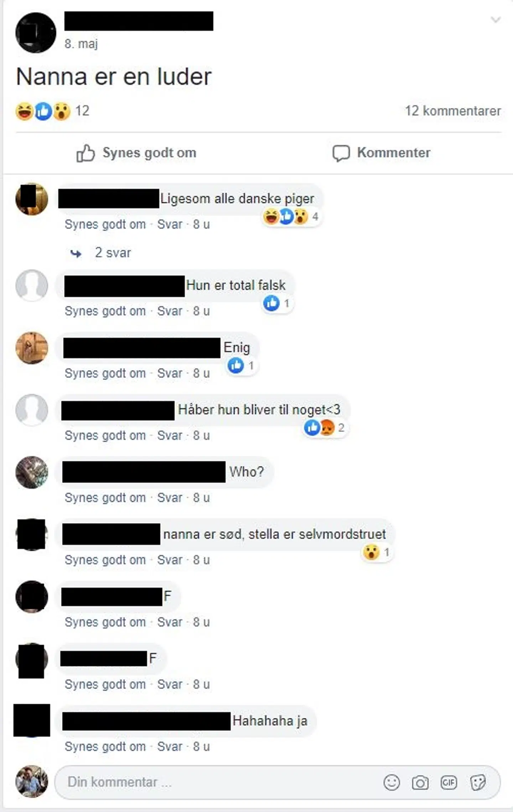Open the emoji picker in comment box
The height and width of the screenshot is (812, 513).
tap(392, 782)
